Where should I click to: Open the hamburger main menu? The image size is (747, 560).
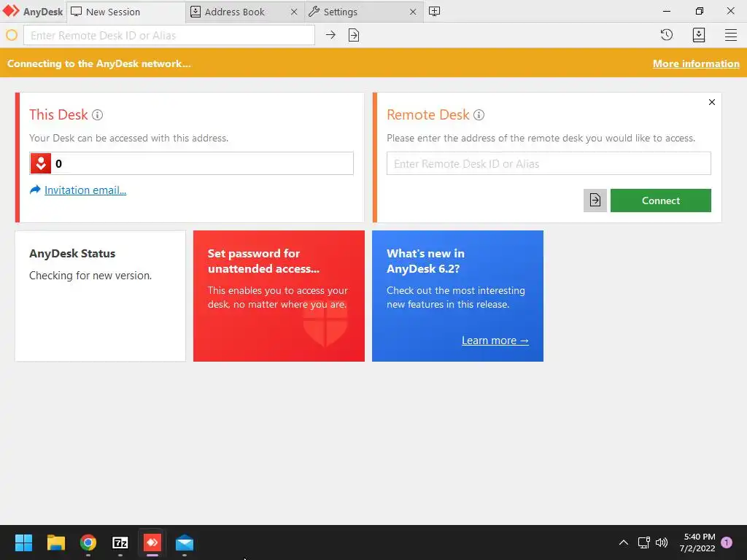point(731,35)
